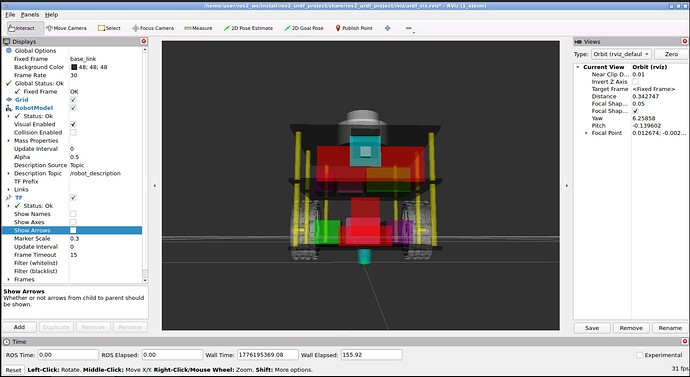This screenshot has width=690, height=377.
Task: Toggle the TF display checkbox
Action: click(x=73, y=198)
